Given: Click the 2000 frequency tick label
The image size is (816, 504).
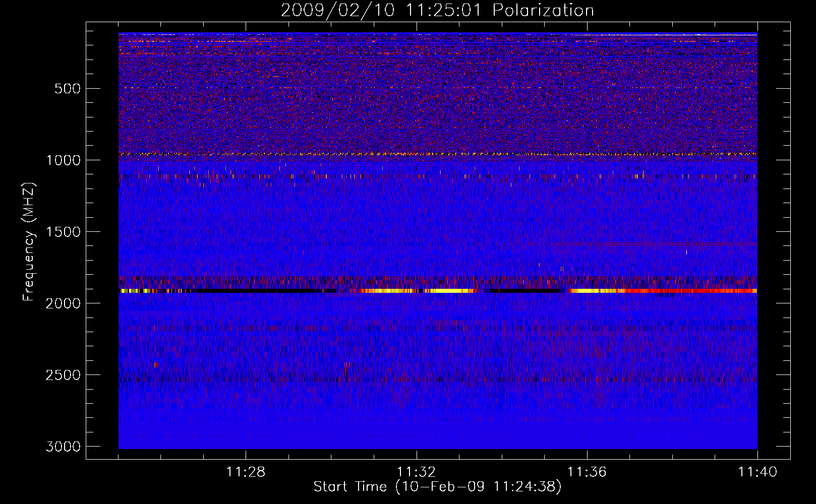Looking at the screenshot, I should point(63,303).
